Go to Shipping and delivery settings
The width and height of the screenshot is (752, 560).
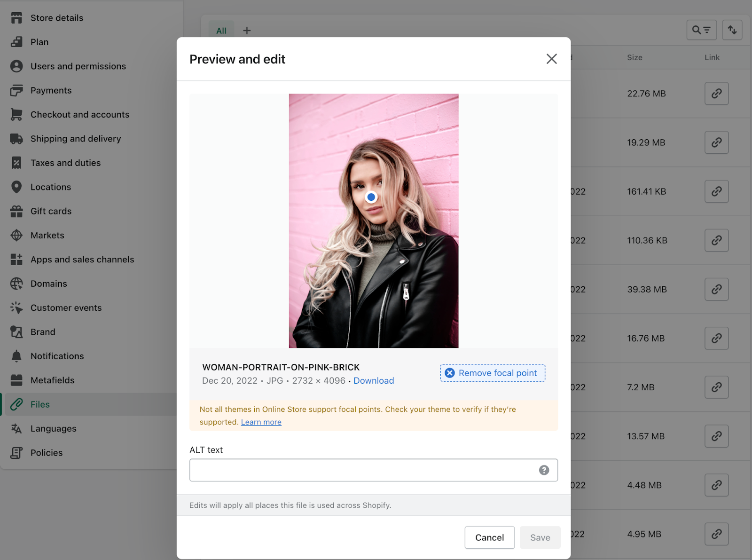75,139
